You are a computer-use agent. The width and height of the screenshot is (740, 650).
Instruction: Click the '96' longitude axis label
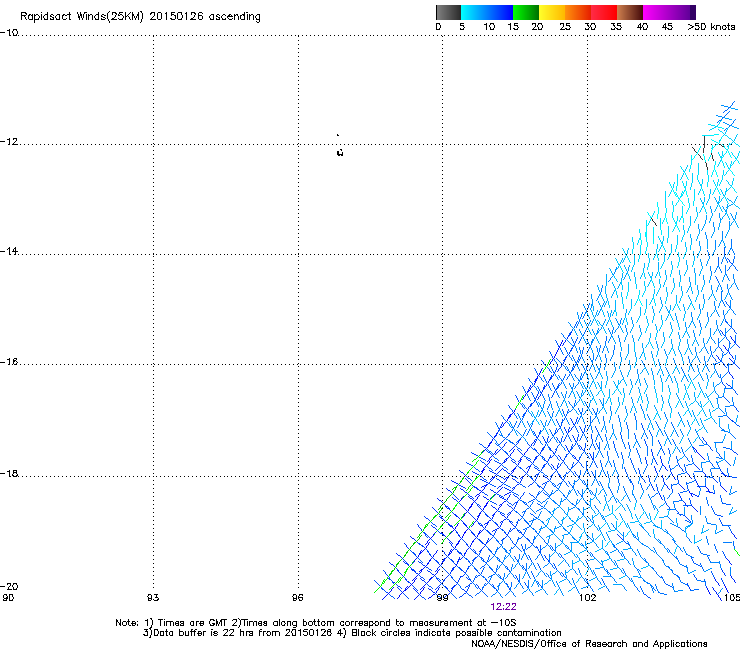[x=297, y=598]
